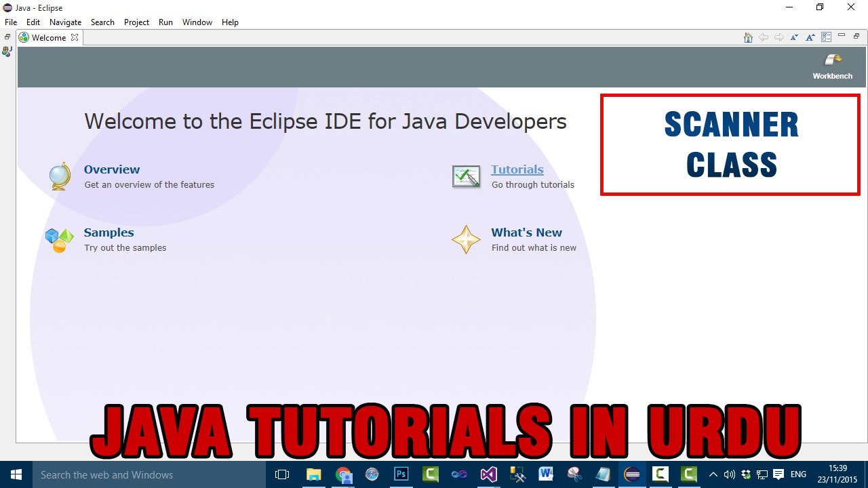Open the Run menu
Image resolution: width=868 pixels, height=488 pixels.
click(x=165, y=22)
